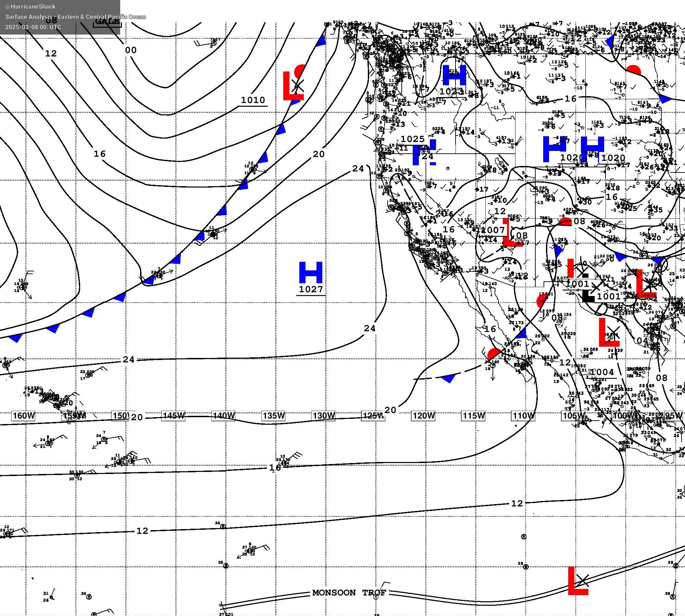Click the 95W longitude label
The image size is (685, 616).
[673, 416]
